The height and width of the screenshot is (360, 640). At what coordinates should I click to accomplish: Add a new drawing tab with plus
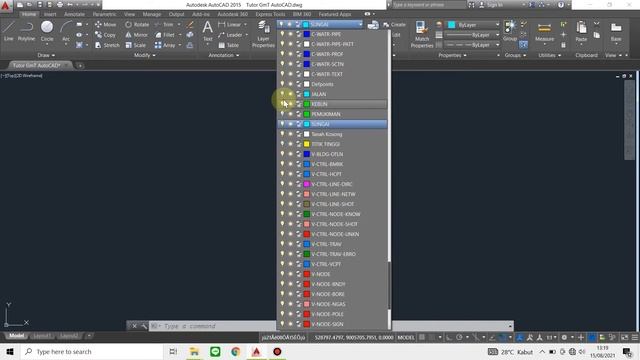coord(80,65)
